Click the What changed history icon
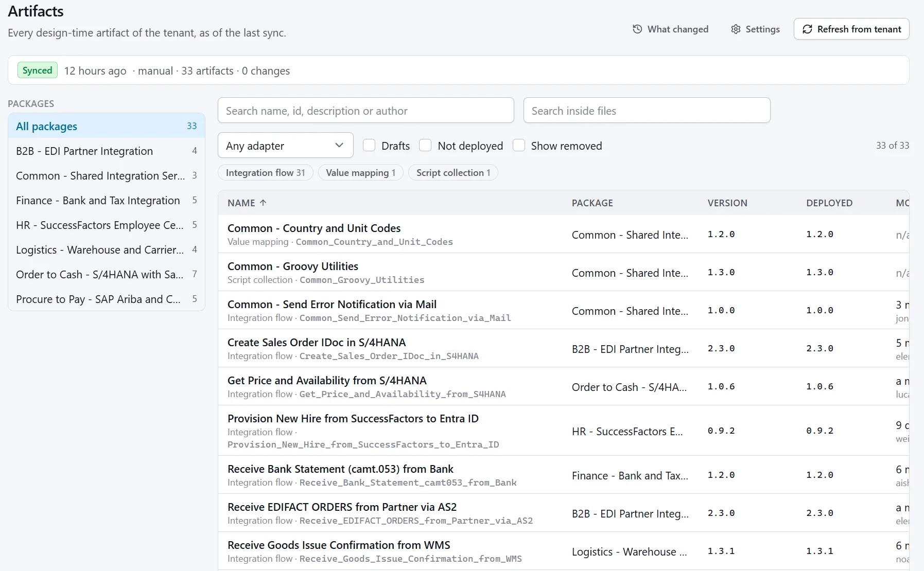The image size is (924, 571). 637,29
